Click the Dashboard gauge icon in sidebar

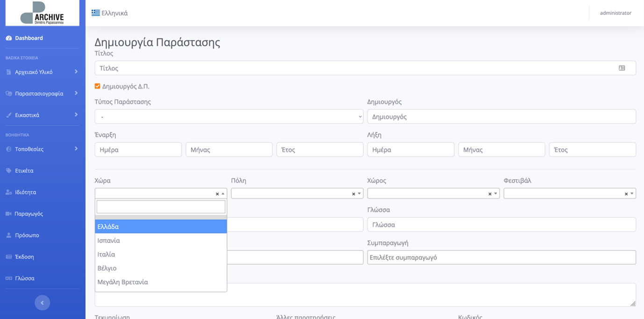(8, 38)
